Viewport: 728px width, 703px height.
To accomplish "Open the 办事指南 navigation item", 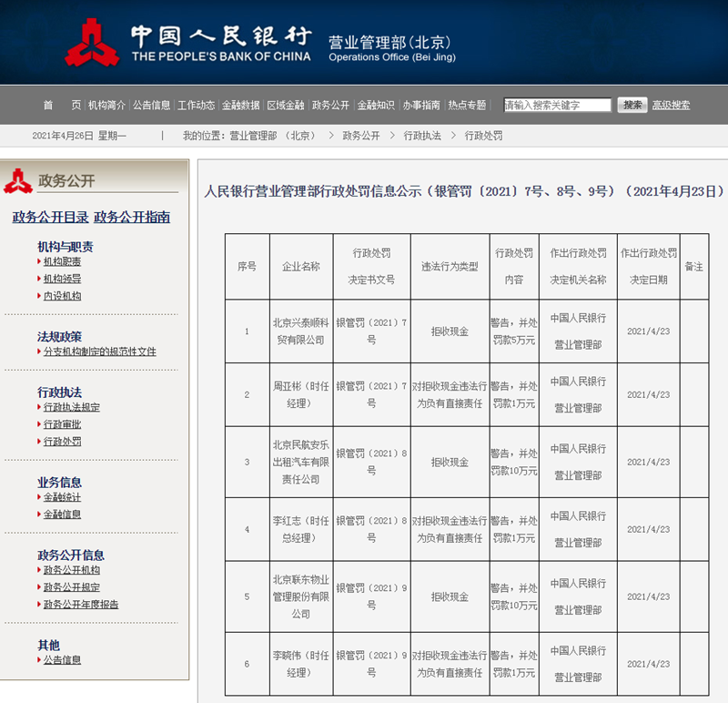I will (421, 105).
